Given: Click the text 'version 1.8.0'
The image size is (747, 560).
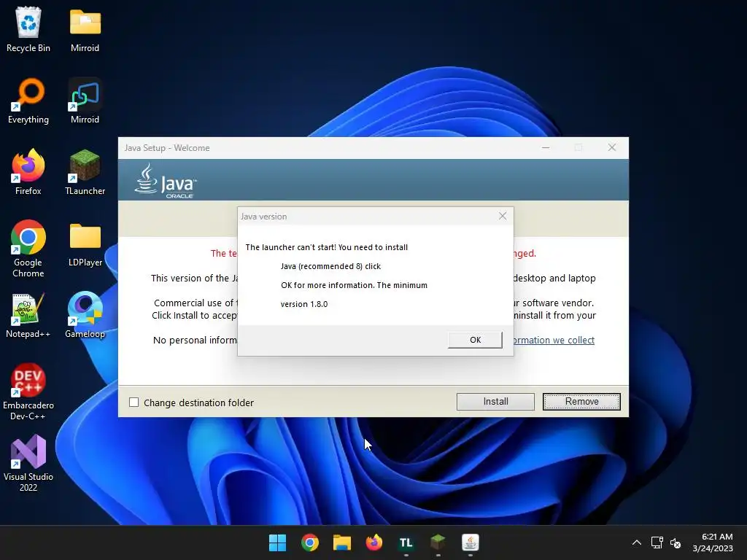Looking at the screenshot, I should tap(304, 304).
